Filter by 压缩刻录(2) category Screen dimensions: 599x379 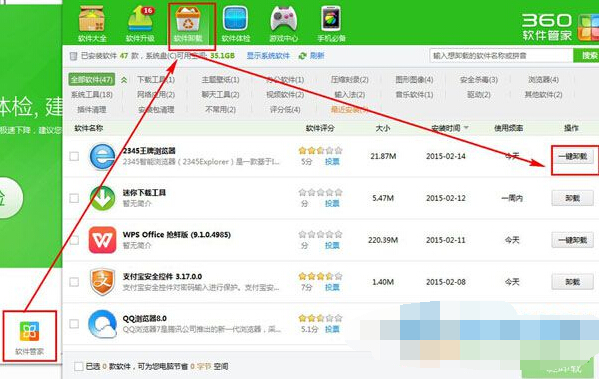coord(350,80)
